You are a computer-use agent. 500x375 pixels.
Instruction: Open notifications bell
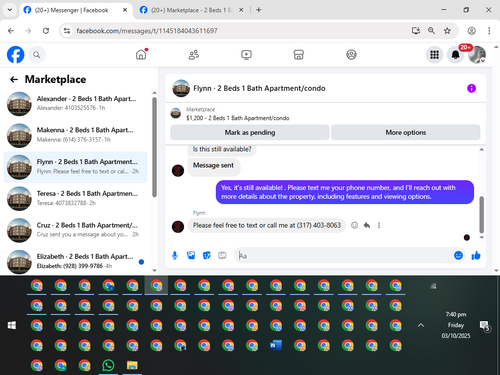tap(455, 55)
